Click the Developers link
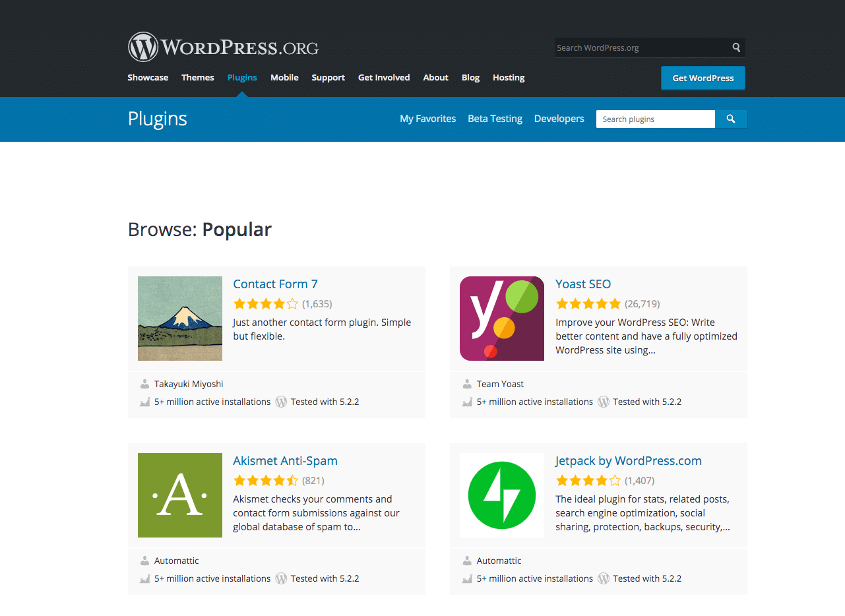The image size is (845, 616). click(x=559, y=119)
